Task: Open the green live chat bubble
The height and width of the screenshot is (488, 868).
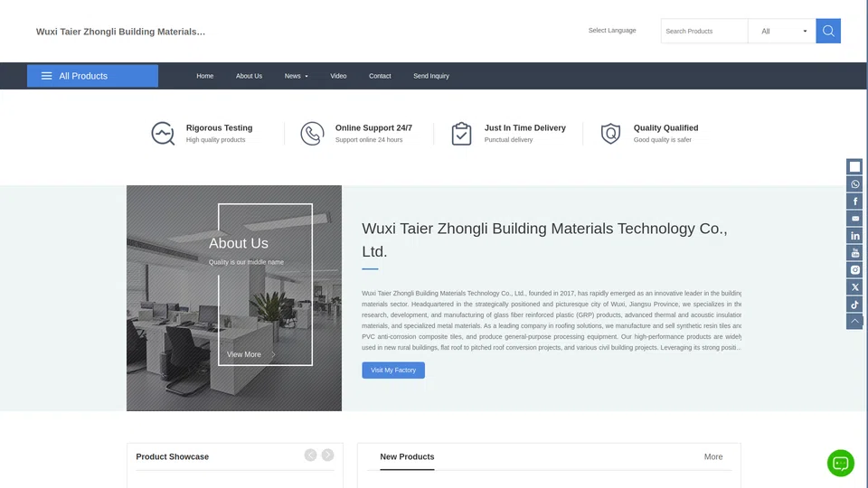Action: [840, 463]
